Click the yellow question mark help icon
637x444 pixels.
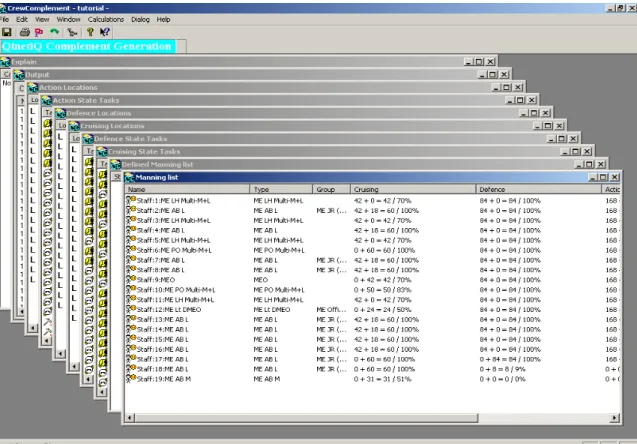(x=90, y=32)
